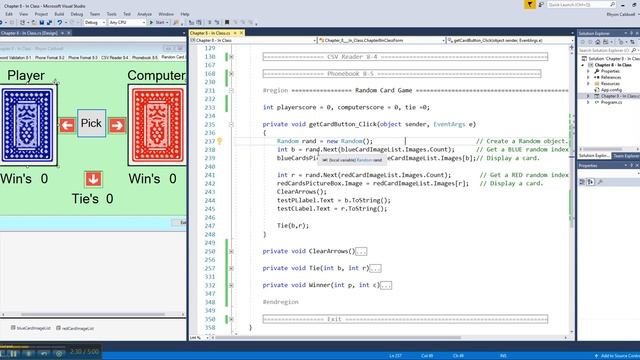Click the stop square icon in toolbar

[x=227, y=22]
